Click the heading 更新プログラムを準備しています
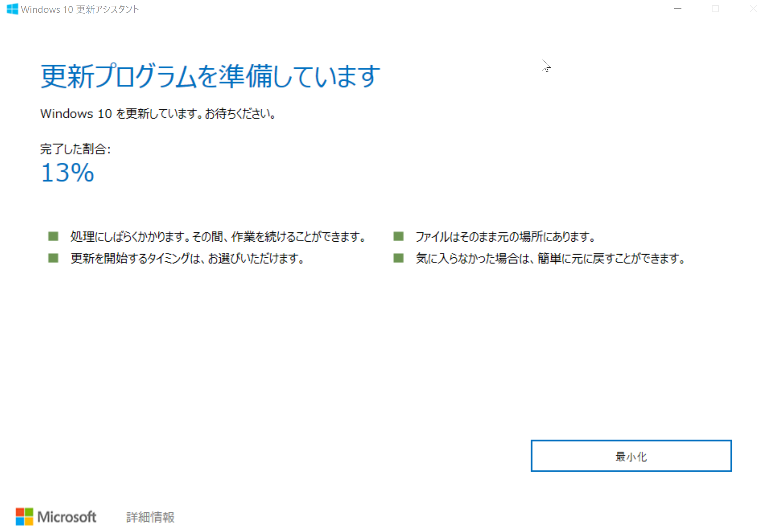768x532 pixels. tap(210, 76)
